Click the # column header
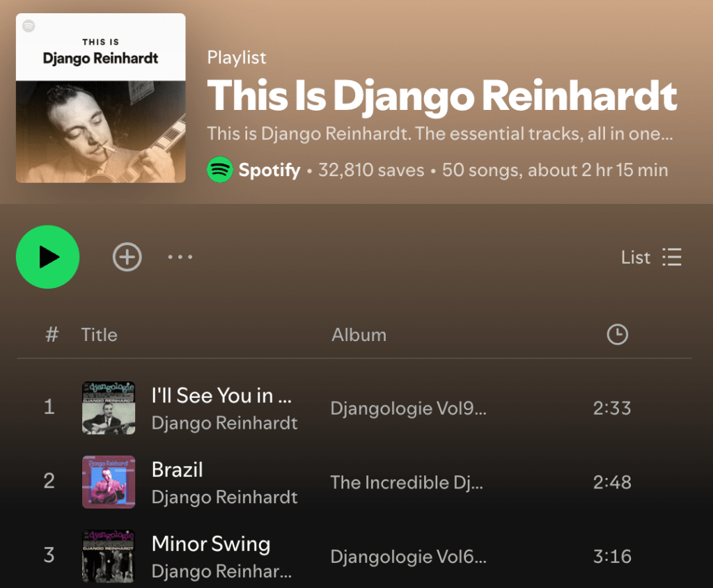The image size is (713, 588). 52,335
